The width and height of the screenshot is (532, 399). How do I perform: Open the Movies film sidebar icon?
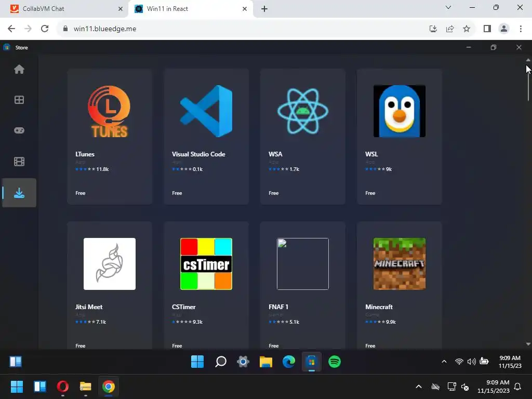tap(19, 162)
